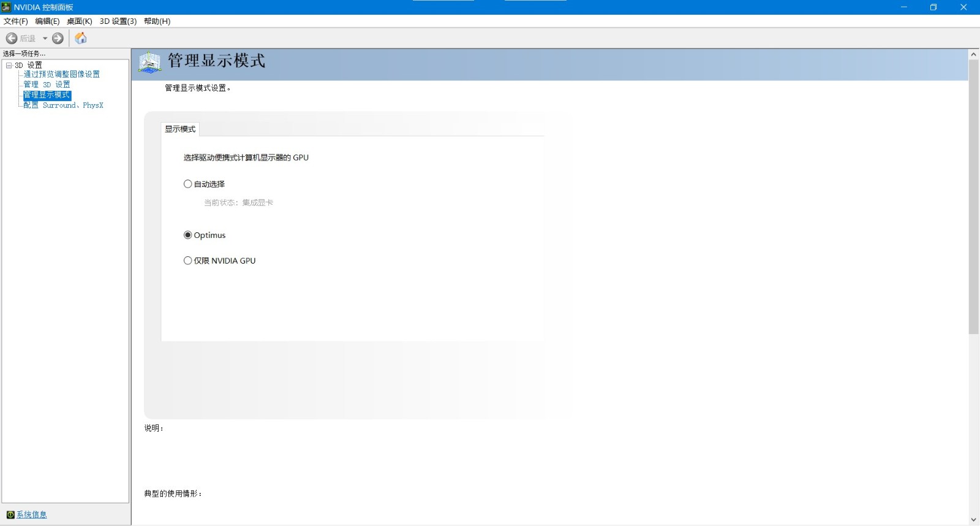Open 通过预览调整图像设置 in the tree
Image resolution: width=980 pixels, height=526 pixels.
click(61, 74)
